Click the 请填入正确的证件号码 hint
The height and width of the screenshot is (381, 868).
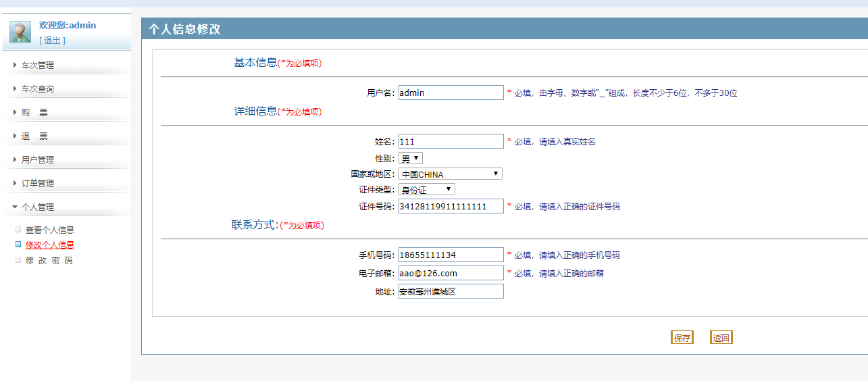(579, 207)
